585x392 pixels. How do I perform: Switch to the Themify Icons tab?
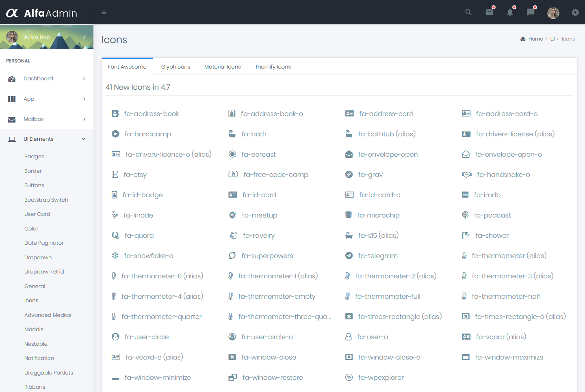(273, 67)
